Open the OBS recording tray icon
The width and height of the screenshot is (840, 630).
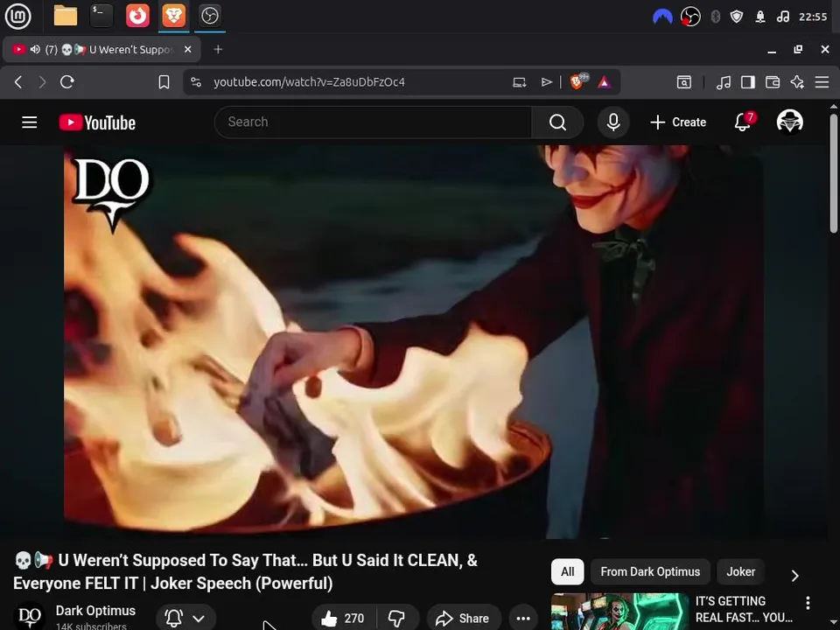pos(690,17)
